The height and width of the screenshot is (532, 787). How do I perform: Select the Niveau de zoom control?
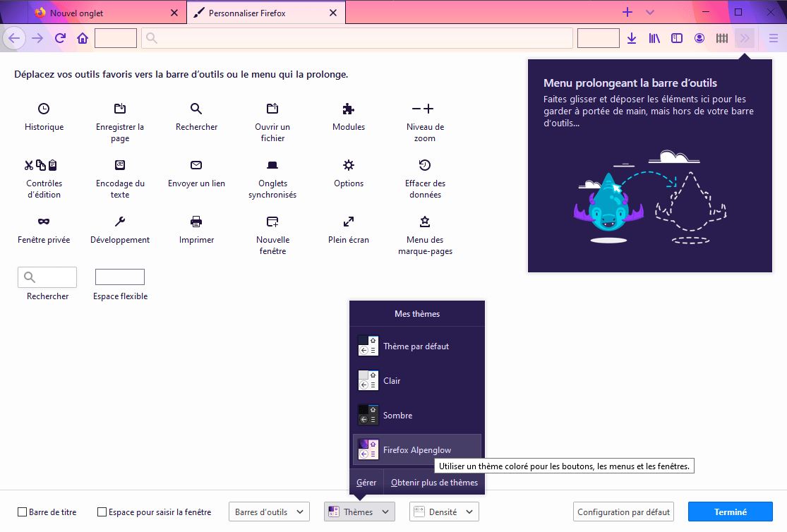(423, 109)
